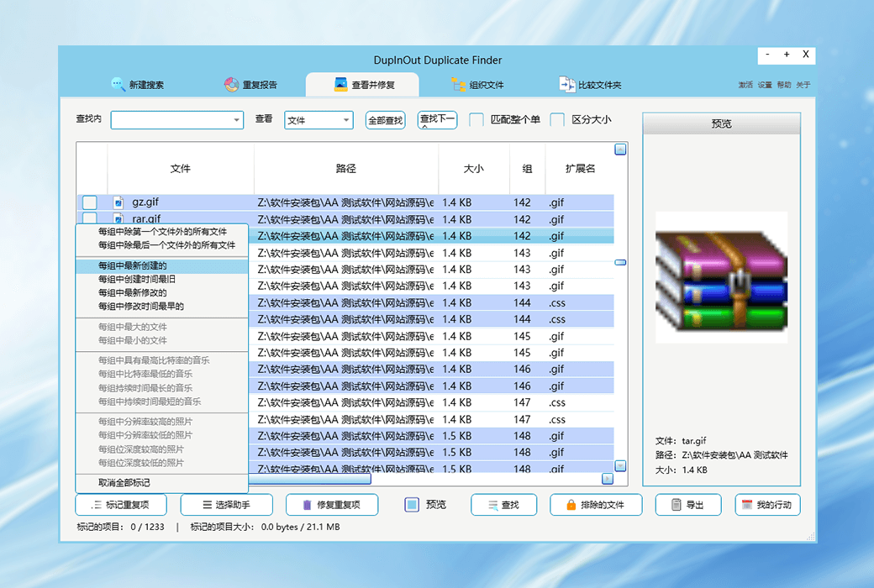Click the 标记重复项 button
The image size is (874, 588).
point(121,505)
